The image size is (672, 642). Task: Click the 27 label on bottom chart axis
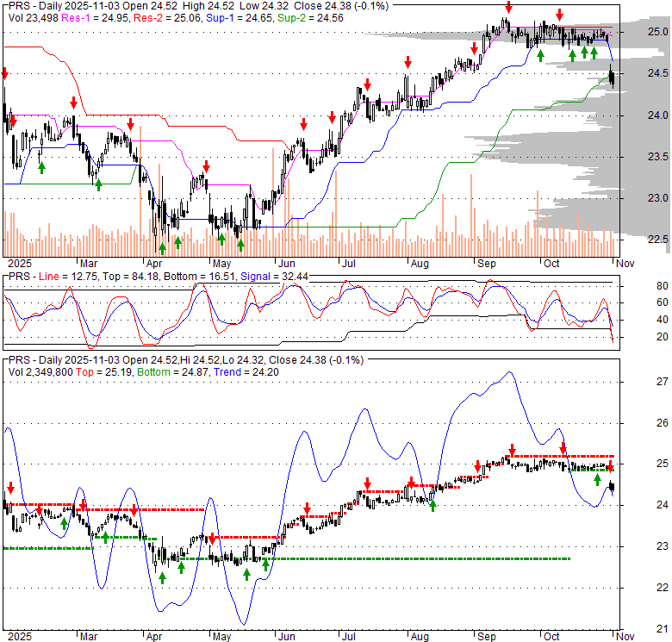pos(663,382)
